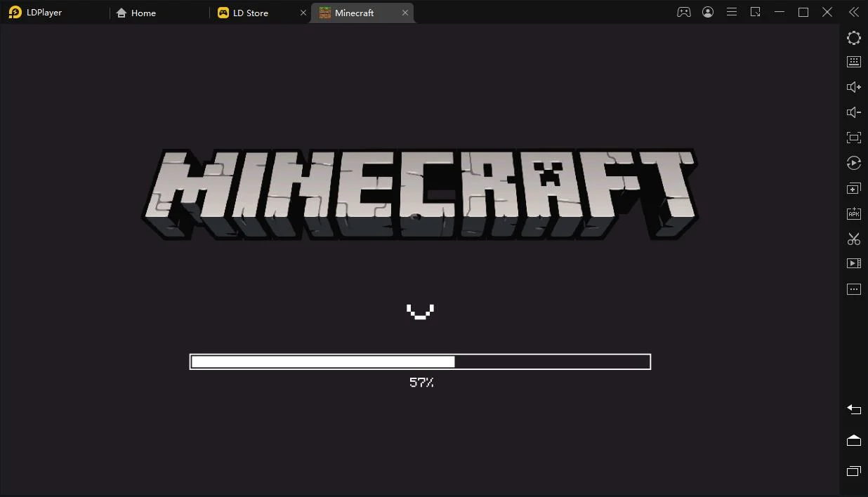The width and height of the screenshot is (868, 497).
Task: Install an APK file
Action: [x=854, y=213]
